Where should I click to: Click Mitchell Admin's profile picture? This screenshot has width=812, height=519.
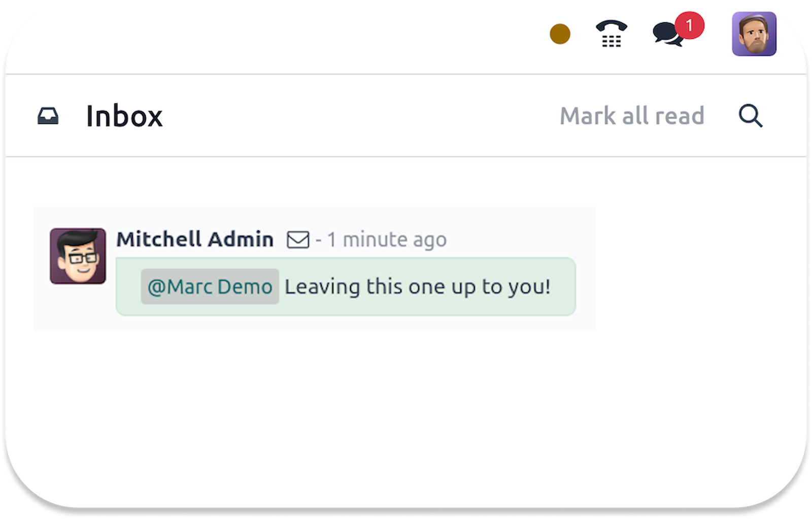78,256
